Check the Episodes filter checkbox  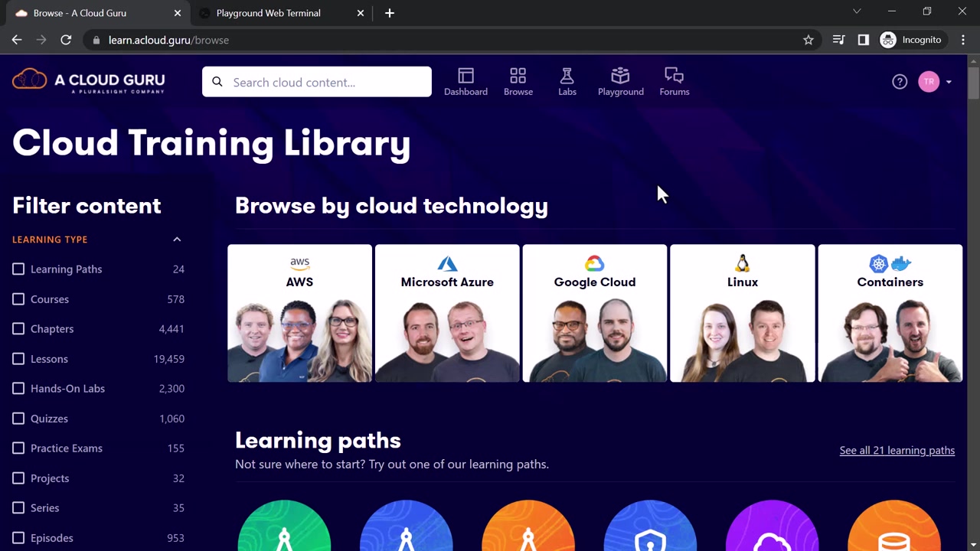(x=18, y=538)
